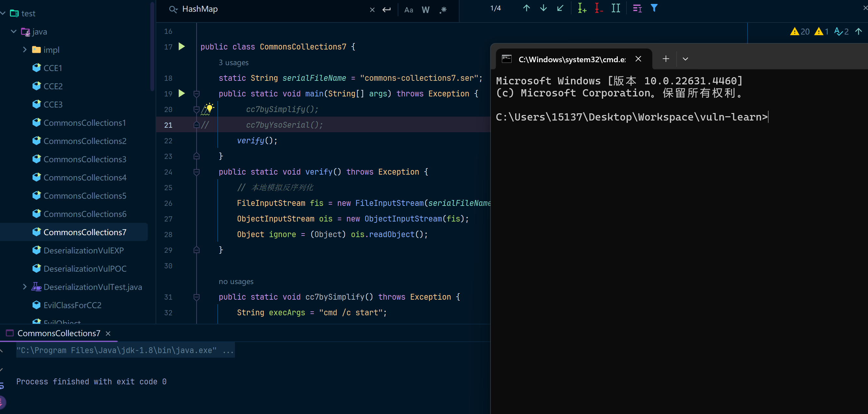Open DeserializationVulPOC class

85,269
